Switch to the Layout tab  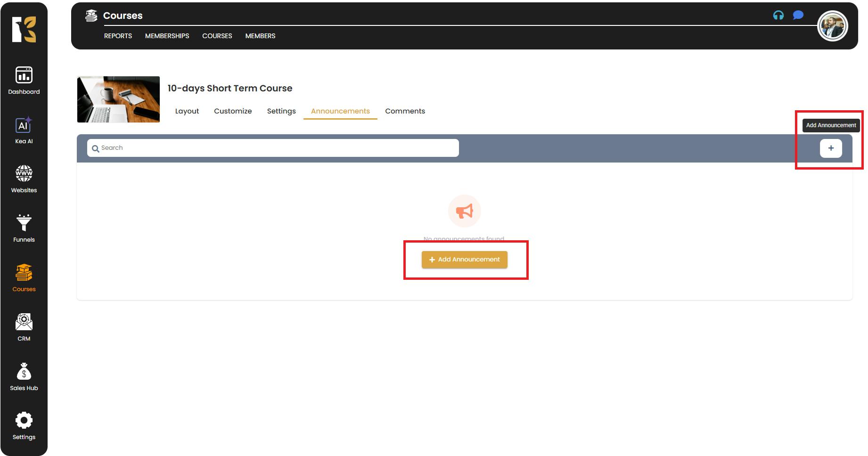(187, 111)
